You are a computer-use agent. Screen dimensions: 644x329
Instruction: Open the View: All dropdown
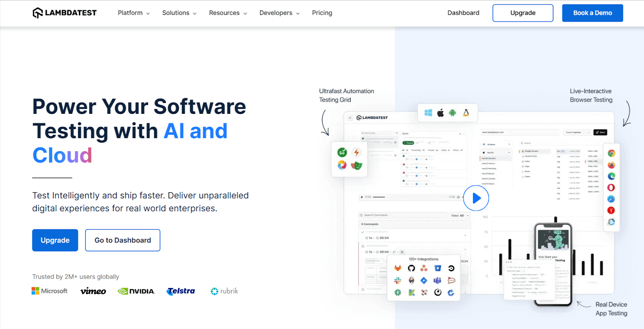(x=460, y=216)
